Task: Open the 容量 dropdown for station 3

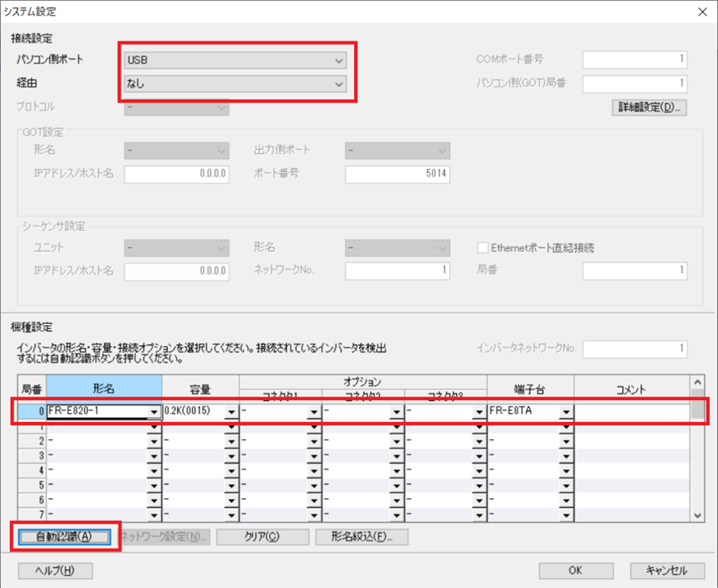Action: tap(231, 456)
